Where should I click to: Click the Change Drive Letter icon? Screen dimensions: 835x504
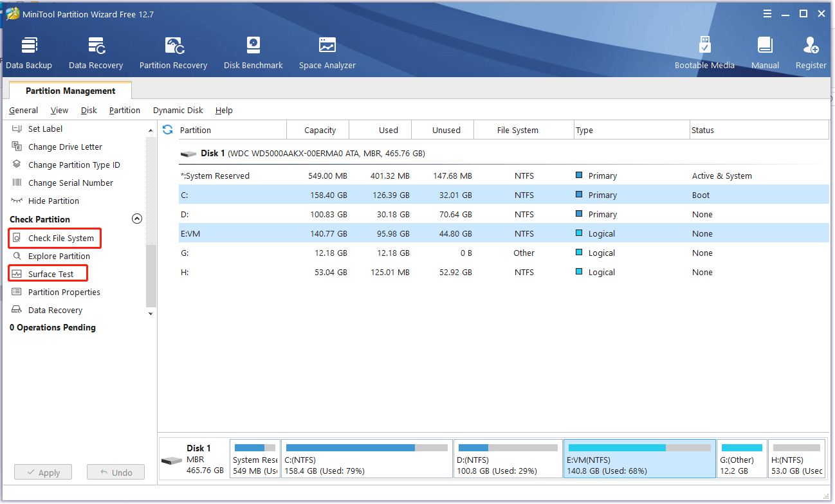[17, 147]
